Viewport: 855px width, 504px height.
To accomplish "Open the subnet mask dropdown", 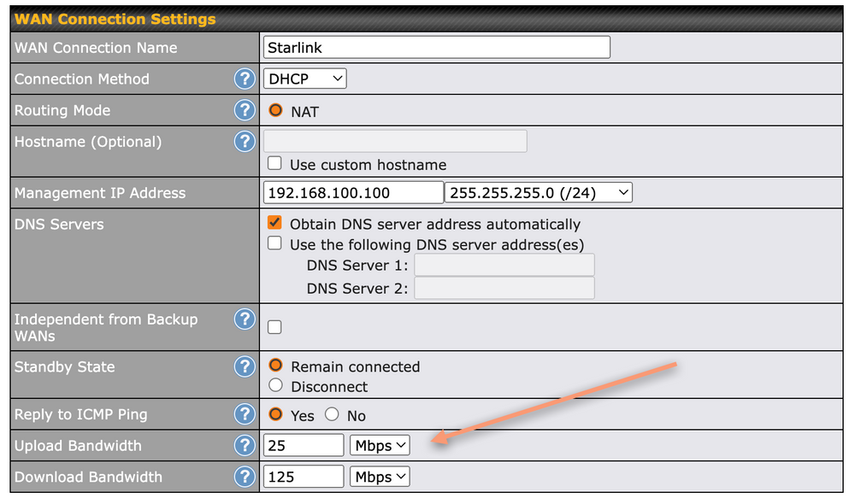I will point(539,192).
